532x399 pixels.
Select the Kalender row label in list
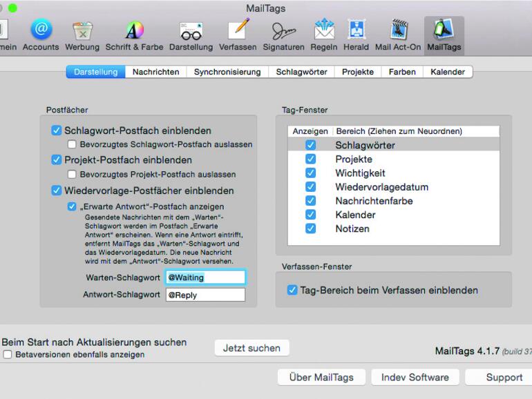pos(355,215)
